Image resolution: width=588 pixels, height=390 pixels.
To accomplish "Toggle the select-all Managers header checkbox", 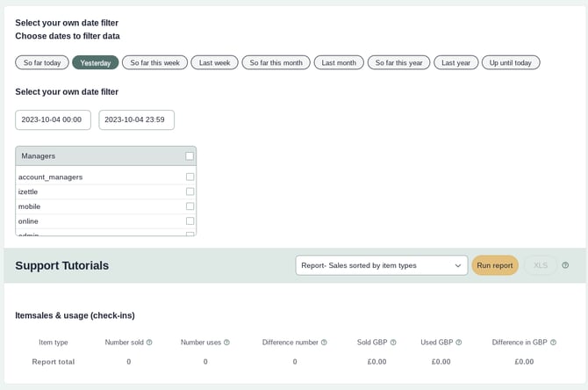I will tap(190, 156).
